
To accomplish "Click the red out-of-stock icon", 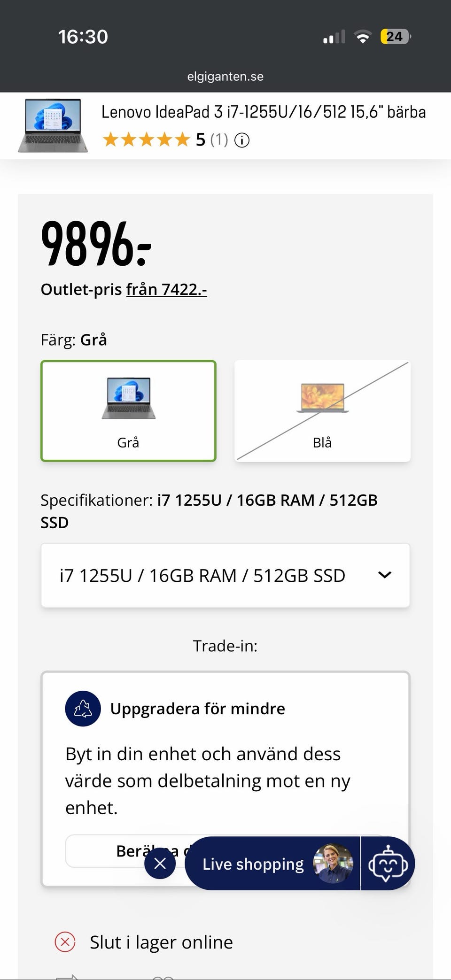I will click(x=65, y=942).
